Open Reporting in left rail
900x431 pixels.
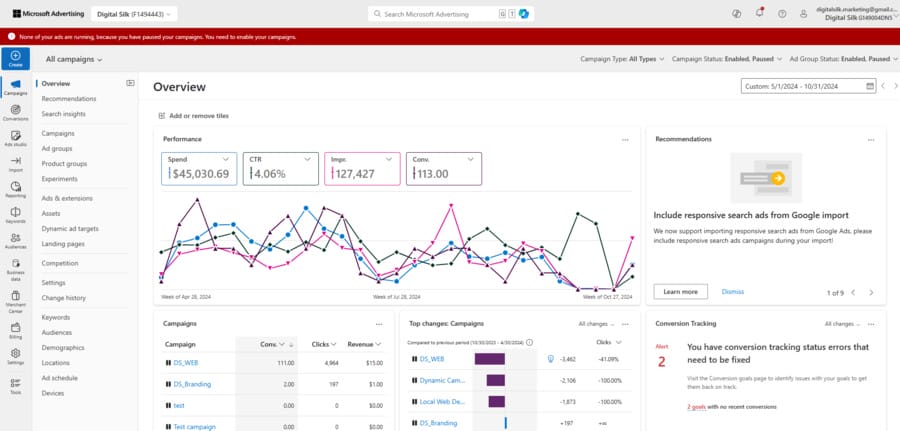[x=15, y=189]
